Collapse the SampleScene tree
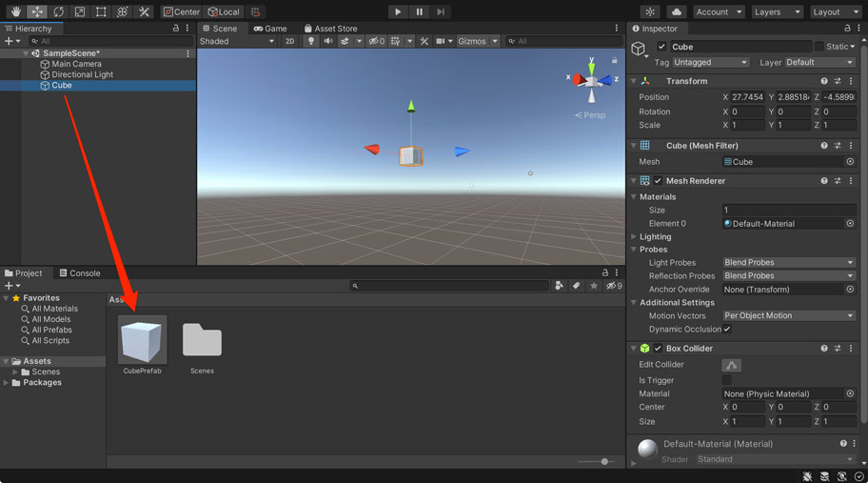This screenshot has height=483, width=868. [x=26, y=53]
